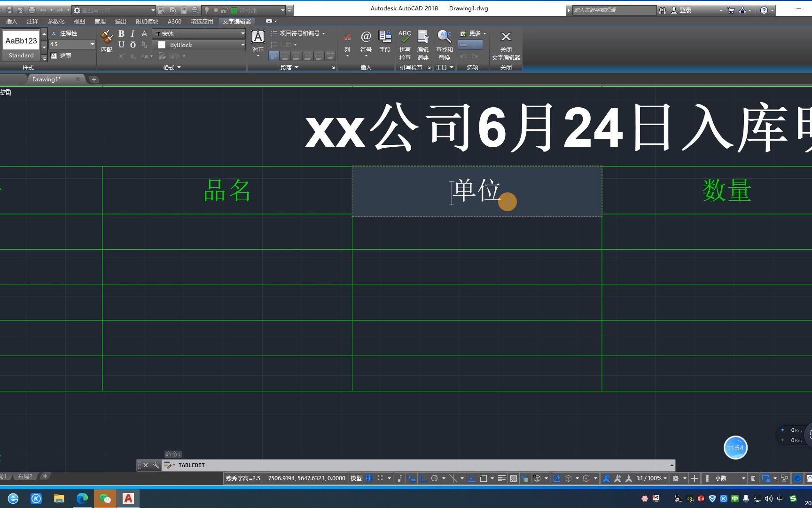Open workspace switching gear icon
The height and width of the screenshot is (508, 812).
tap(676, 478)
